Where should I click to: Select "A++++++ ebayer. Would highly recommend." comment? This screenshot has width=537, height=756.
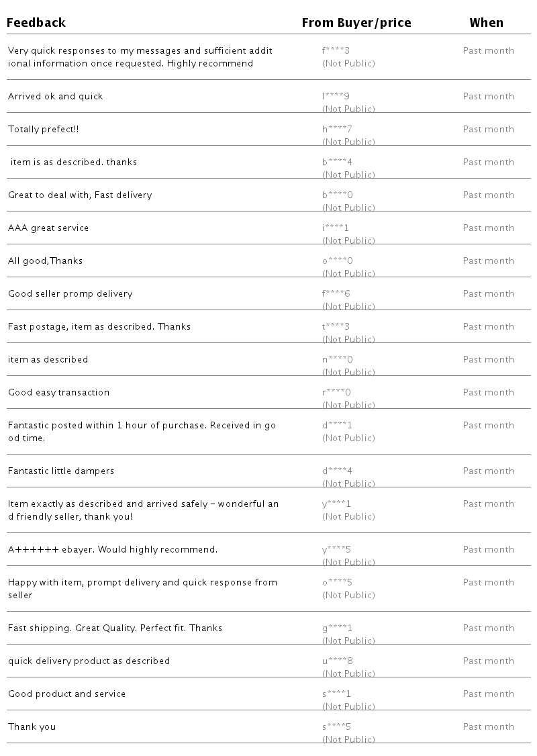pyautogui.click(x=113, y=549)
